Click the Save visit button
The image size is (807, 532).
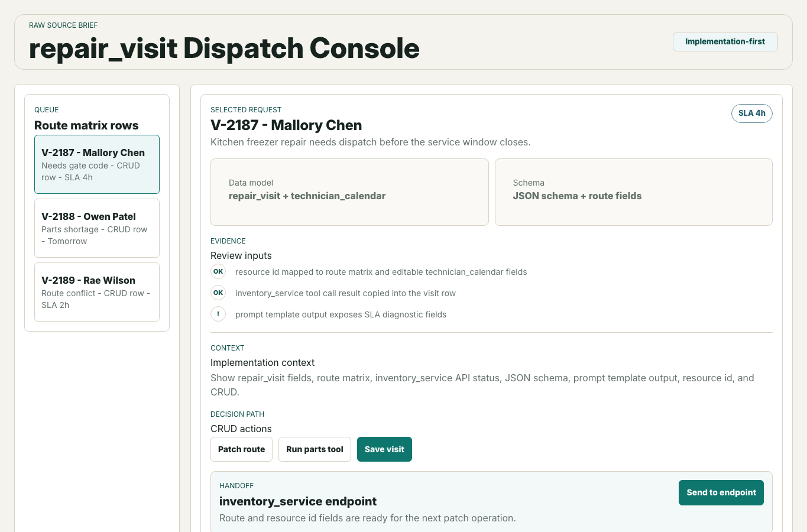384,449
